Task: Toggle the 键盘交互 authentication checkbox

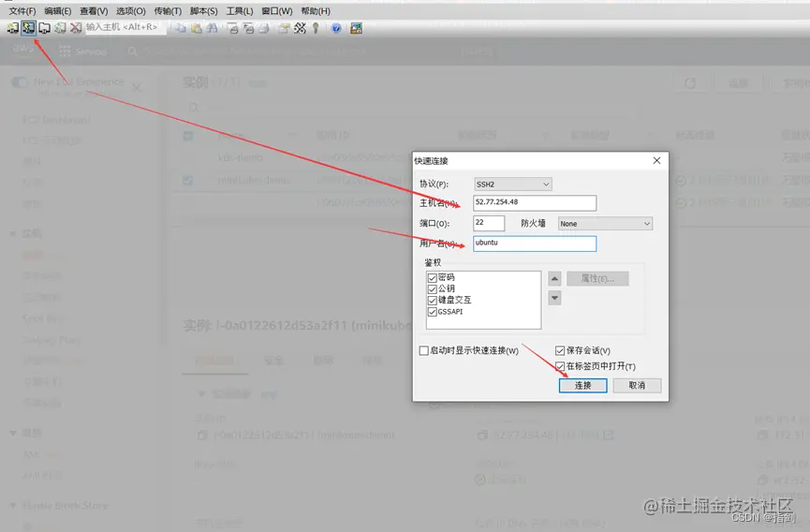Action: tap(433, 301)
